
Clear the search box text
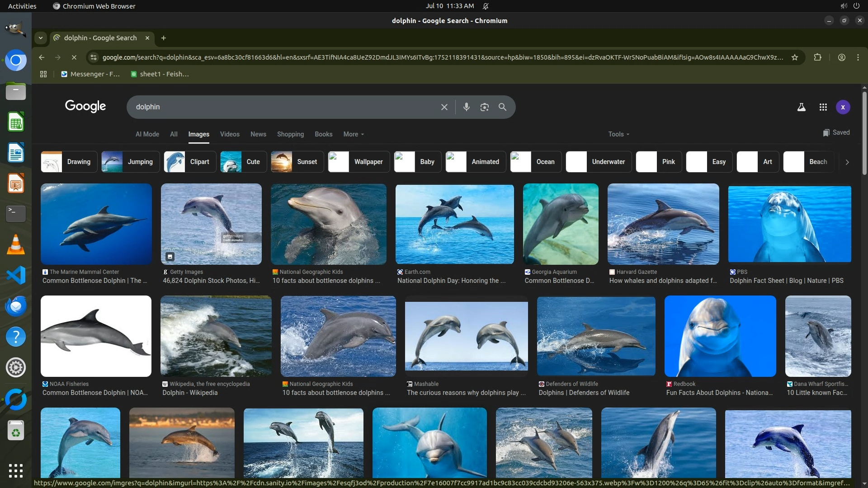(444, 107)
